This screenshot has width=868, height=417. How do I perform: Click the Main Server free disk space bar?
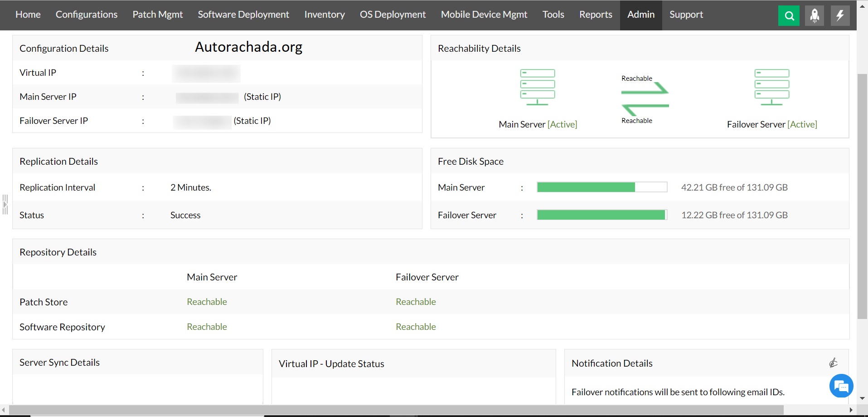(x=601, y=187)
